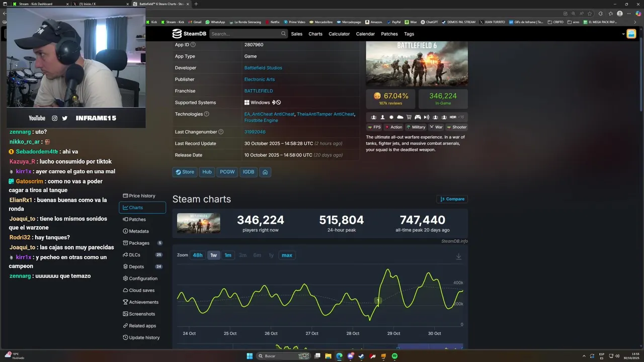The width and height of the screenshot is (644, 362).
Task: Select Packages in the sidebar
Action: 142,243
